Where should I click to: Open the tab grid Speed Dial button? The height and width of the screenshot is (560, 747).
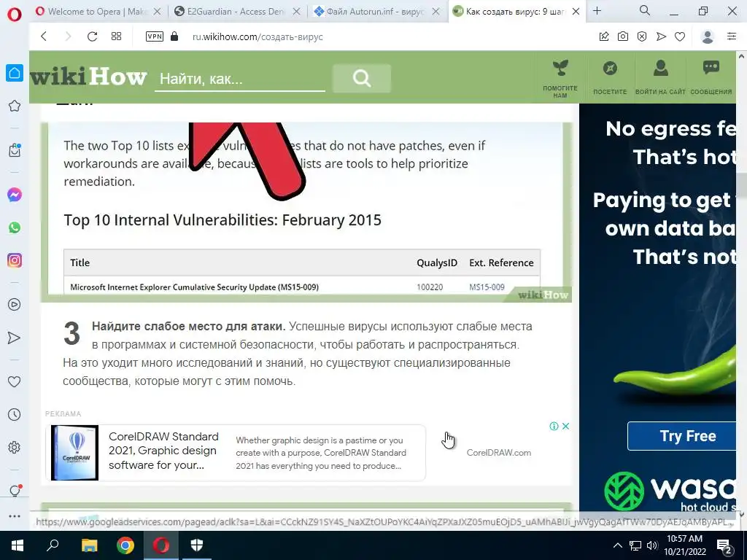tap(116, 36)
